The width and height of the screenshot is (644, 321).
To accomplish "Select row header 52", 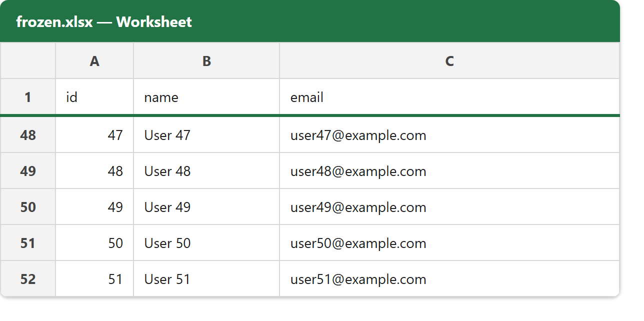I will pos(28,278).
